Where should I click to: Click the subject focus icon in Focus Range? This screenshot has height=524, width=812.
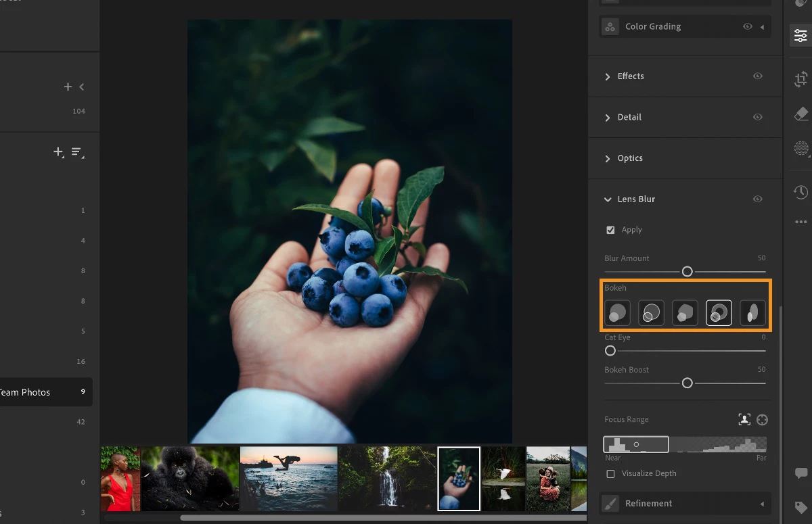pyautogui.click(x=744, y=419)
